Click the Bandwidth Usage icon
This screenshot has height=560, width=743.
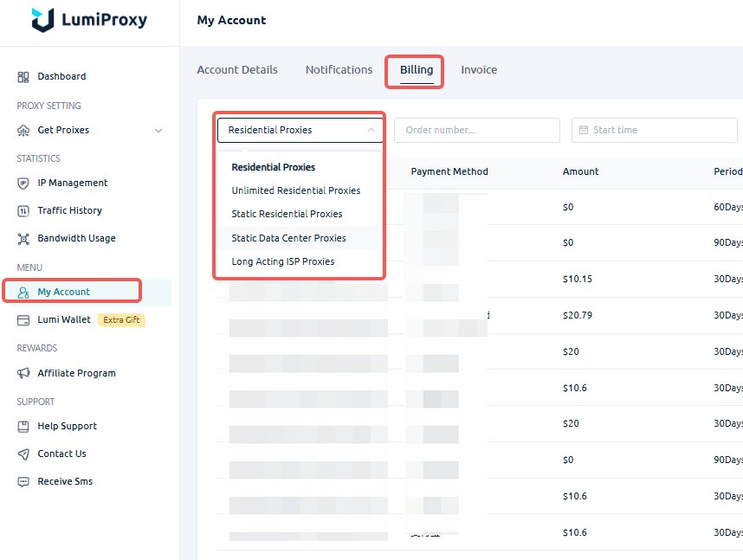point(23,239)
